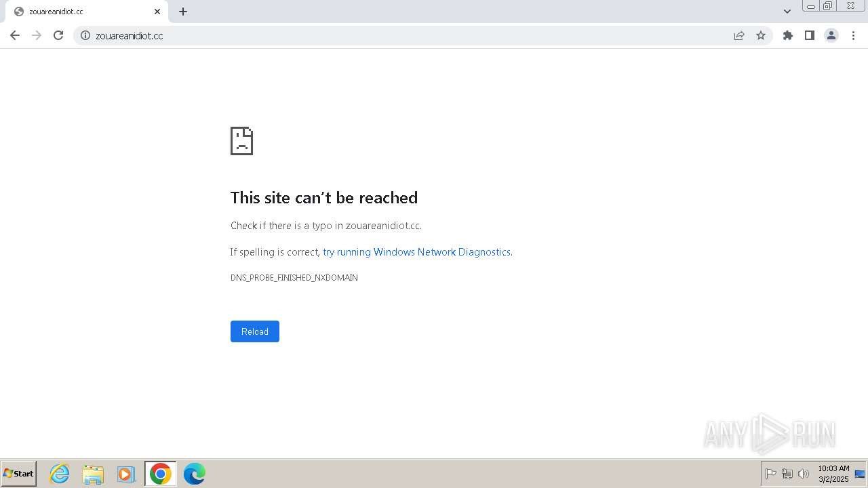Close the Chrome window

coord(850,6)
